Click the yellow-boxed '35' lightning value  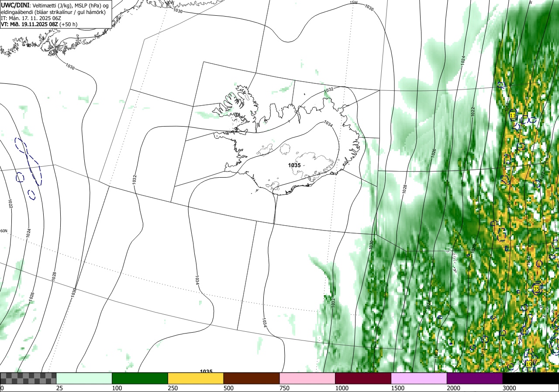pos(536,289)
